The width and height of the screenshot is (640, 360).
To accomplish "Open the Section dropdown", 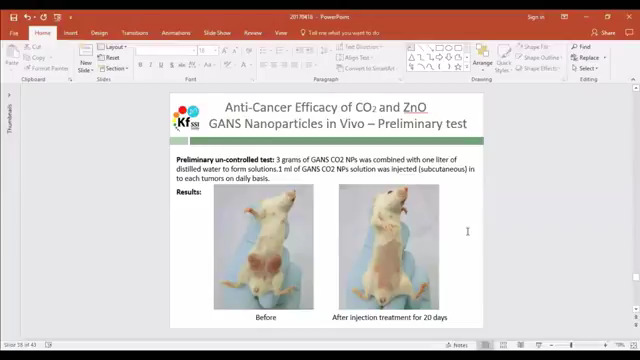I will click(x=113, y=68).
